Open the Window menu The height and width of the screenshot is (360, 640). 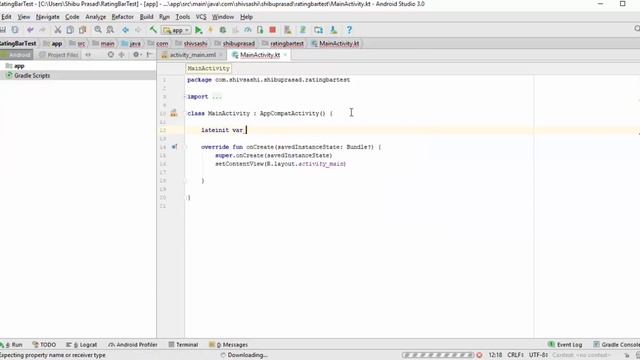(x=222, y=17)
